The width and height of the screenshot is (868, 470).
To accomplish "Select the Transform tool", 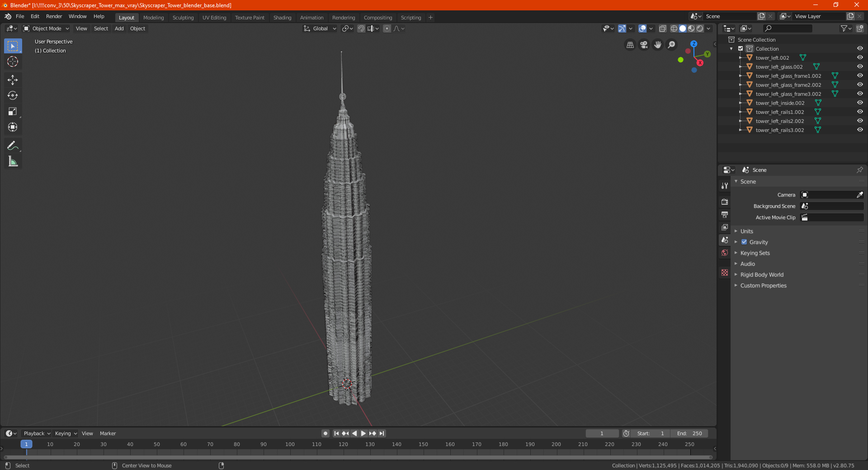I will click(x=13, y=127).
